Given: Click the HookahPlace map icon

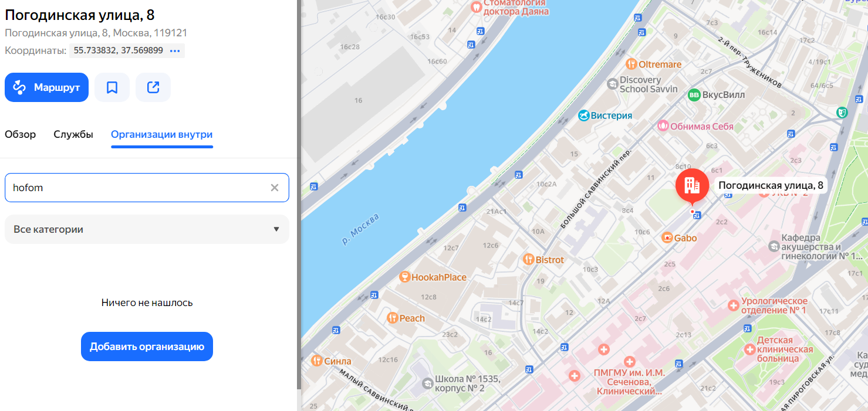Looking at the screenshot, I should 404,277.
